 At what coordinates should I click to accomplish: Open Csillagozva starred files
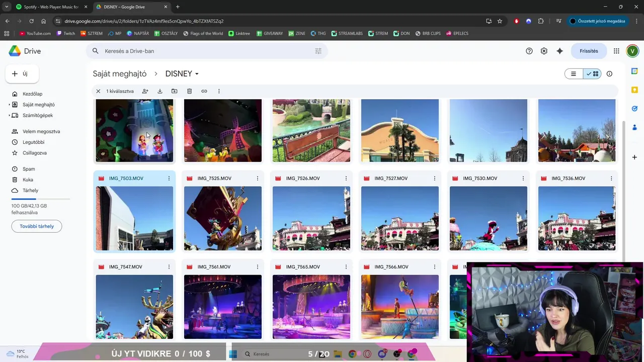(35, 153)
